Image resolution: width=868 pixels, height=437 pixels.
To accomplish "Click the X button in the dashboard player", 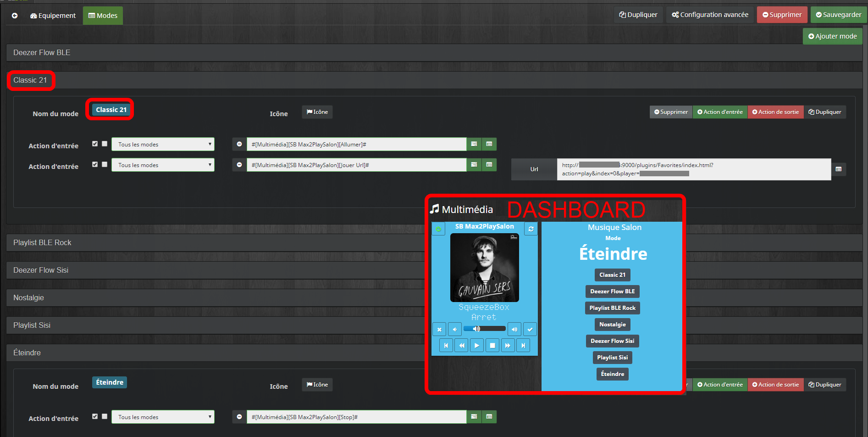I will click(x=439, y=329).
